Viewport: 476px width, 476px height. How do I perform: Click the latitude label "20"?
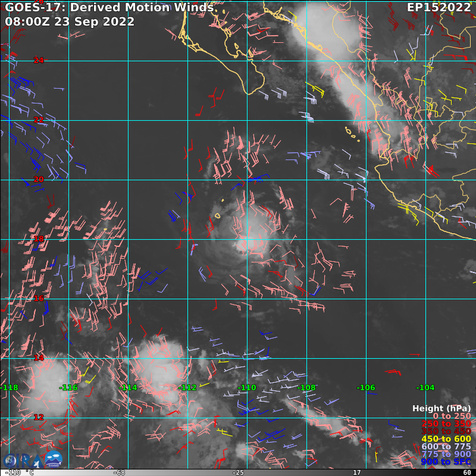point(39,180)
